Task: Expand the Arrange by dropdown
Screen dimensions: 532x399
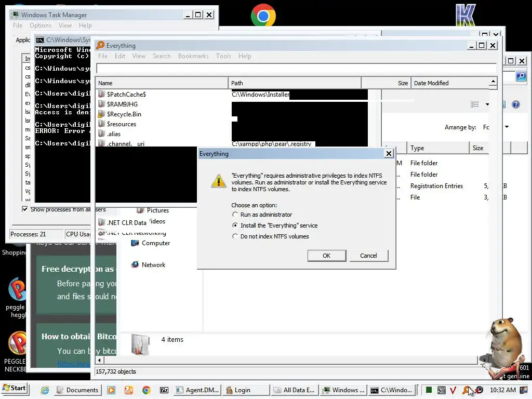Action: click(507, 127)
